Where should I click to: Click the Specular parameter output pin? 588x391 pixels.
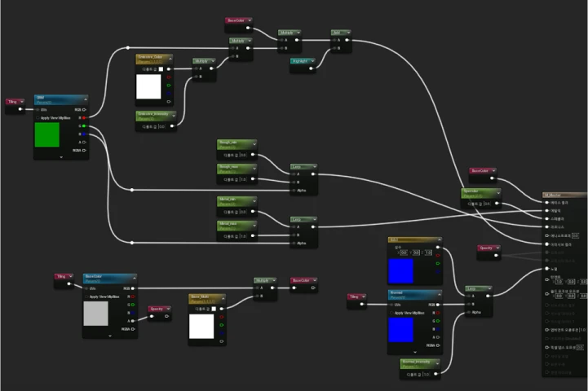click(x=497, y=204)
